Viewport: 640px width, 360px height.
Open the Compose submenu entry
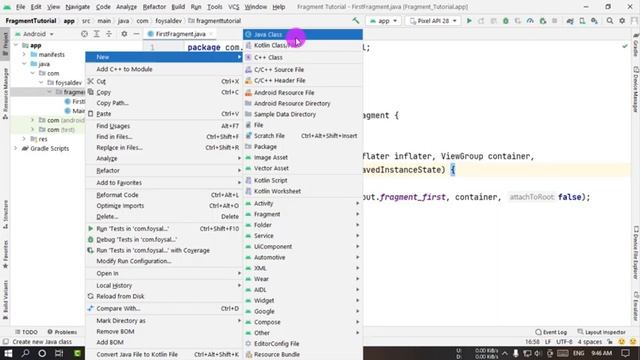302,322
